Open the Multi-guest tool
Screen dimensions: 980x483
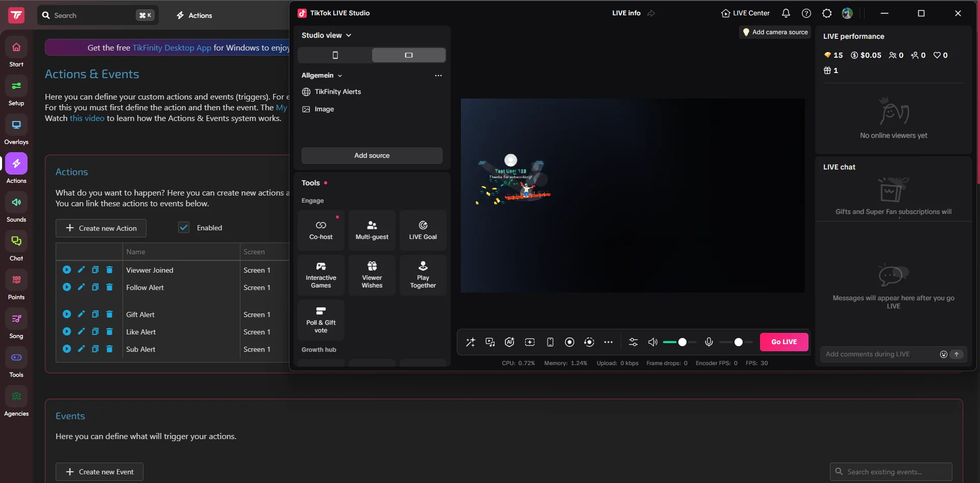pos(372,230)
